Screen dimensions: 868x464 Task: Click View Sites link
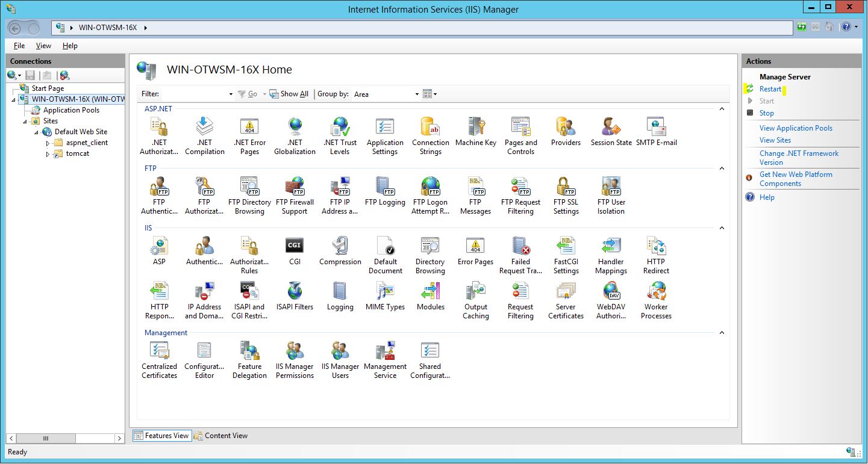(x=775, y=140)
